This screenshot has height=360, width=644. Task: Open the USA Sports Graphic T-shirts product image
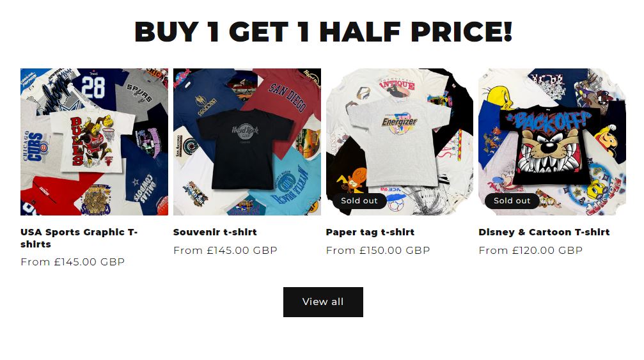pos(94,141)
